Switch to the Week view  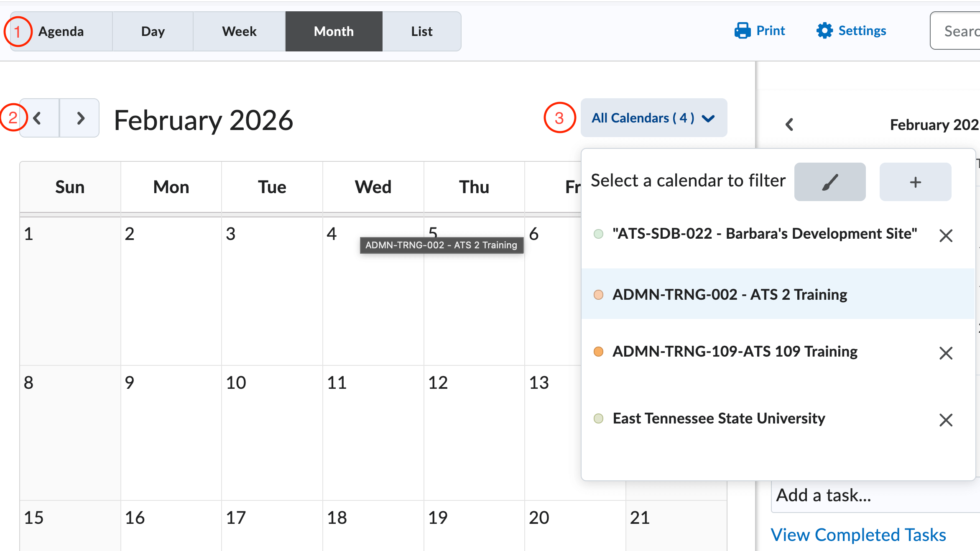239,31
